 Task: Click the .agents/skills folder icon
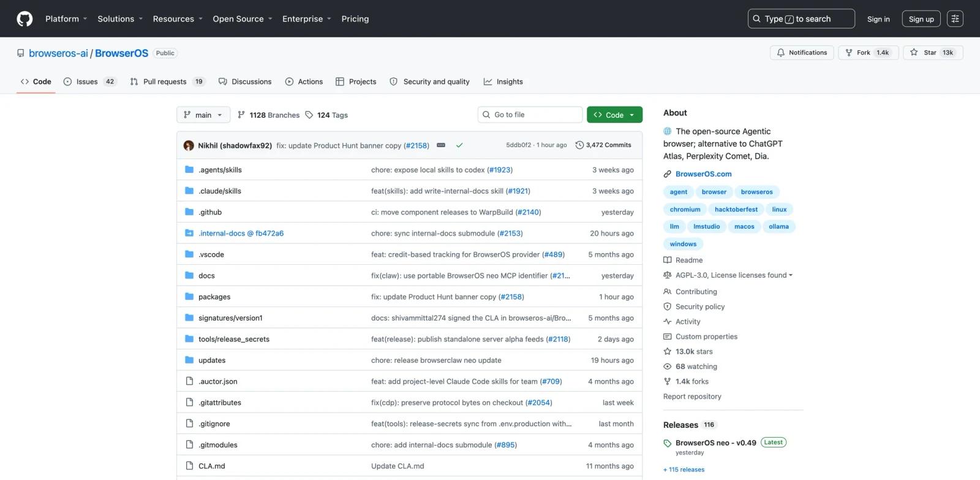(x=189, y=170)
